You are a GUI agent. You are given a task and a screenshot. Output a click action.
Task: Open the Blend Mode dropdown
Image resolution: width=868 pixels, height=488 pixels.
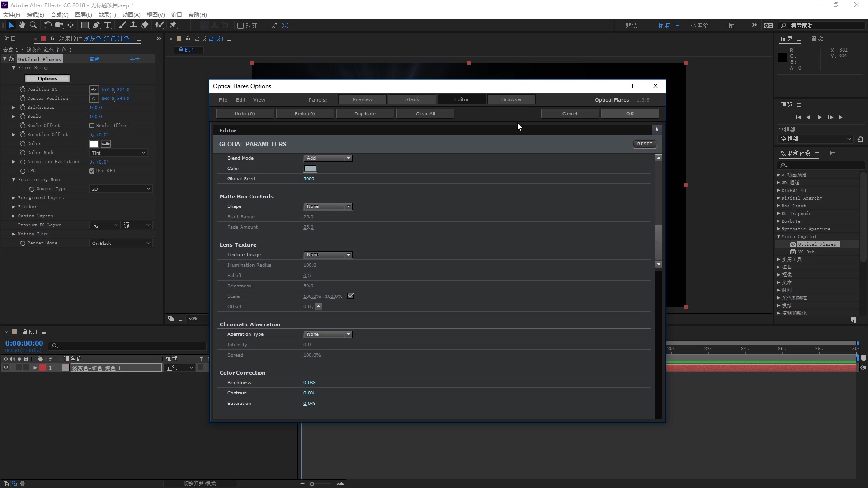click(x=328, y=158)
